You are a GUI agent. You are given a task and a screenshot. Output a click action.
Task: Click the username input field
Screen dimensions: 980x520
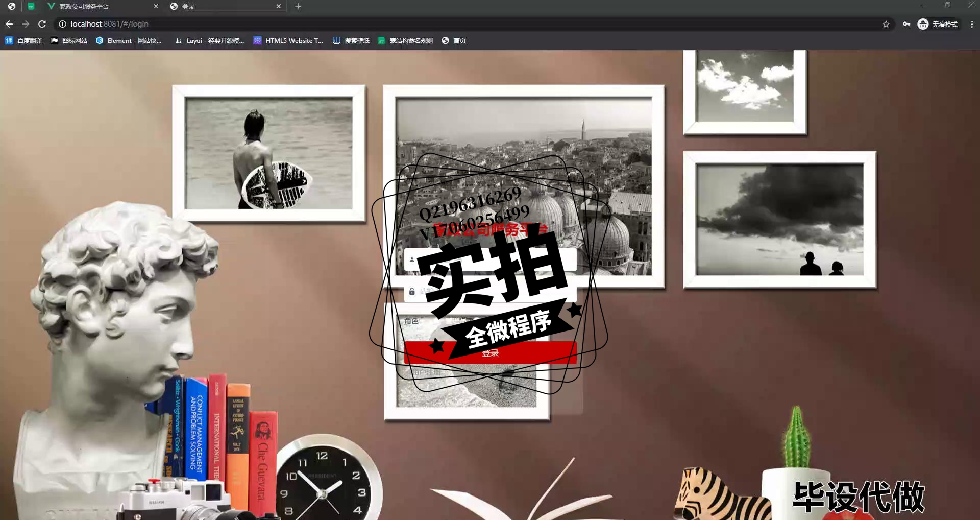coord(490,259)
